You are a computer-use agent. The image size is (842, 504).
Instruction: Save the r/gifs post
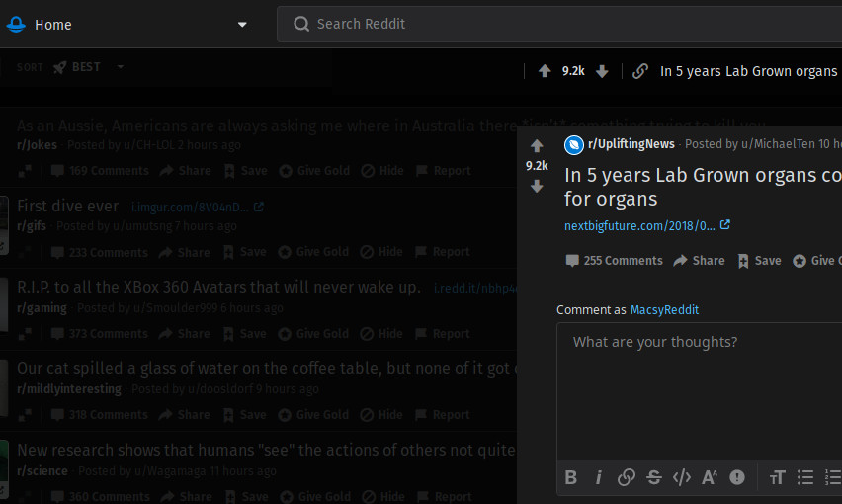245,252
